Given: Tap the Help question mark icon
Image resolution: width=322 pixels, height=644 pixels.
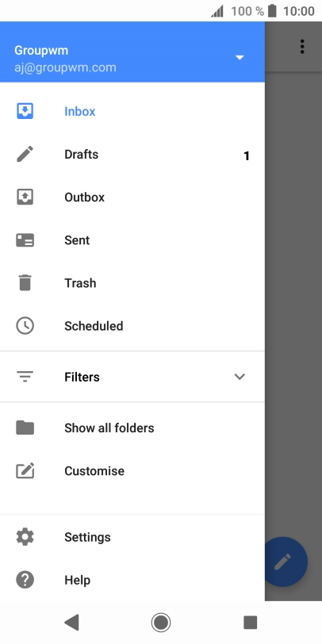Looking at the screenshot, I should pyautogui.click(x=25, y=580).
